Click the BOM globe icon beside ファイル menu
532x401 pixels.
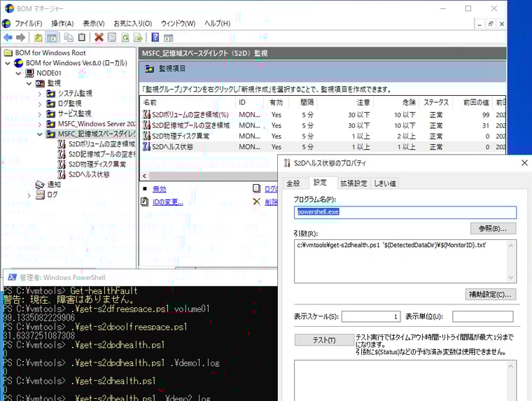(6, 23)
